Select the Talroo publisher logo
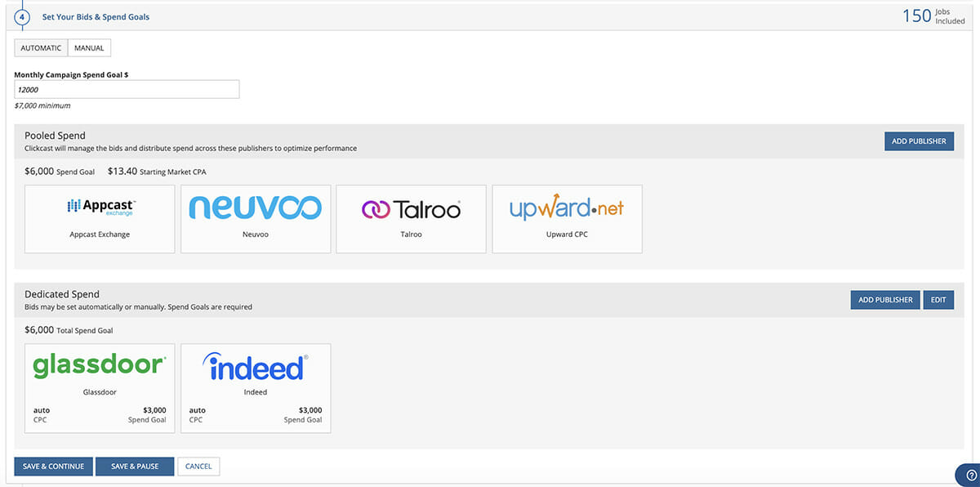 (411, 209)
